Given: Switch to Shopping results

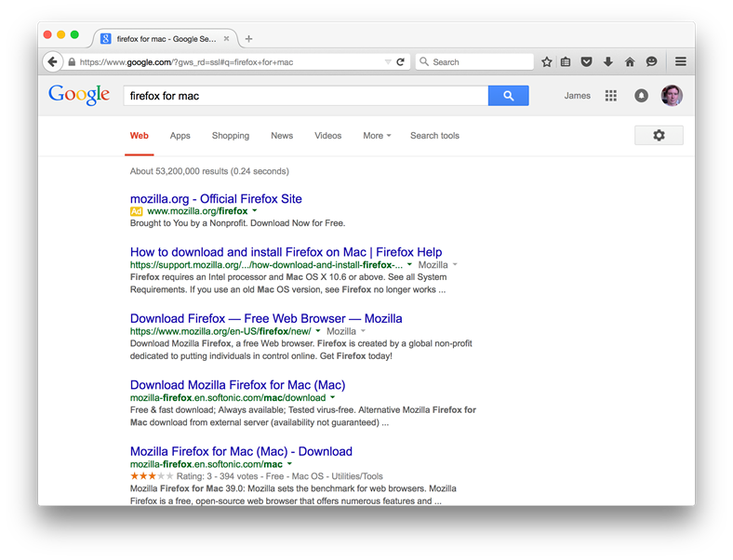Looking at the screenshot, I should [x=231, y=136].
